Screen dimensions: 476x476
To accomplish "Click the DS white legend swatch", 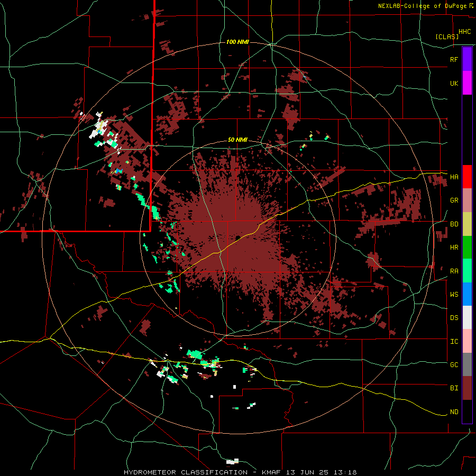I will pos(467,317).
